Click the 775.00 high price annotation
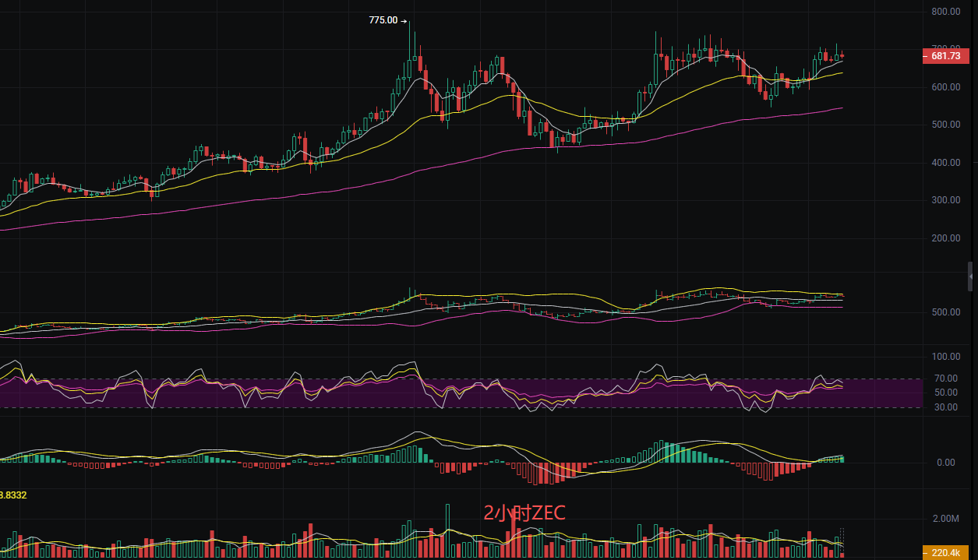Viewport: 978px width, 560px height. [383, 20]
